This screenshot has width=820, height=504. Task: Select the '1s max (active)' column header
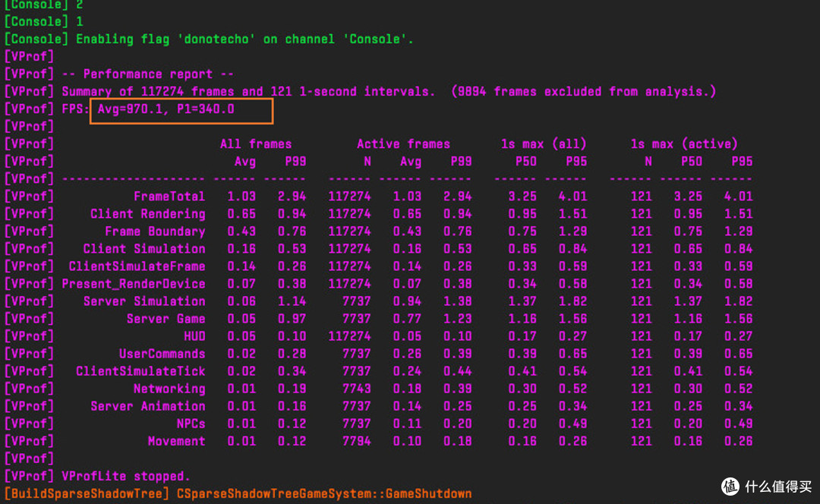pos(684,144)
